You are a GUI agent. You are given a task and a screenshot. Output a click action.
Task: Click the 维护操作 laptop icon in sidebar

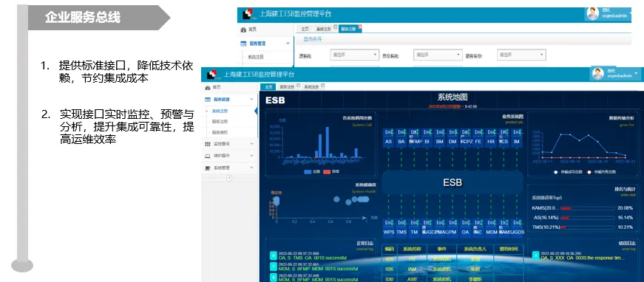[208, 156]
